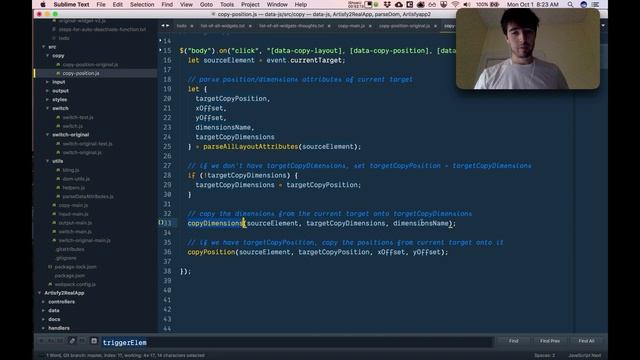Close the todo tab
This screenshot has width=640, height=360.
point(192,26)
